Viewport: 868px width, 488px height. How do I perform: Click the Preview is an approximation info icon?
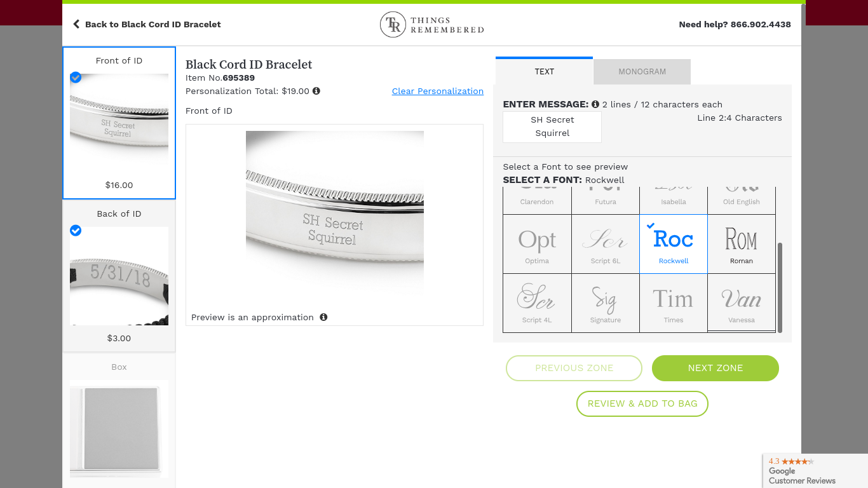pos(323,317)
